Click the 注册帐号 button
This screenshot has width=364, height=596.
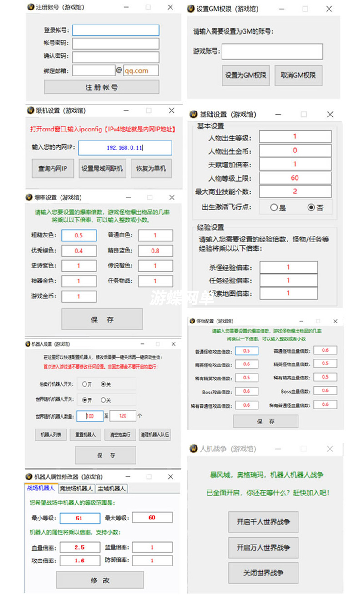click(x=101, y=87)
